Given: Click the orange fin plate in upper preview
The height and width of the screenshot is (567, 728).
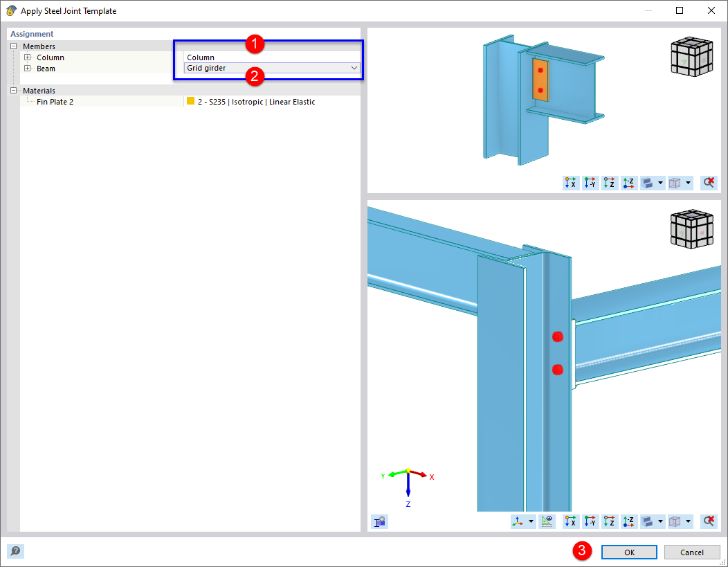Looking at the screenshot, I should tap(540, 80).
